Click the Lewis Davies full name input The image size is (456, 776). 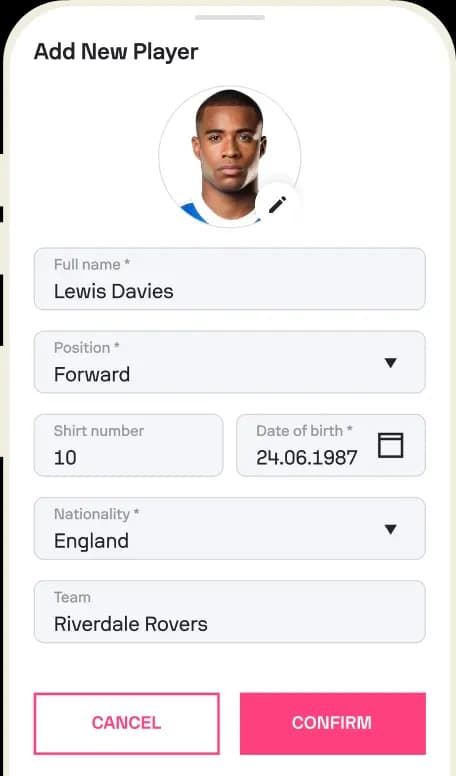230,279
